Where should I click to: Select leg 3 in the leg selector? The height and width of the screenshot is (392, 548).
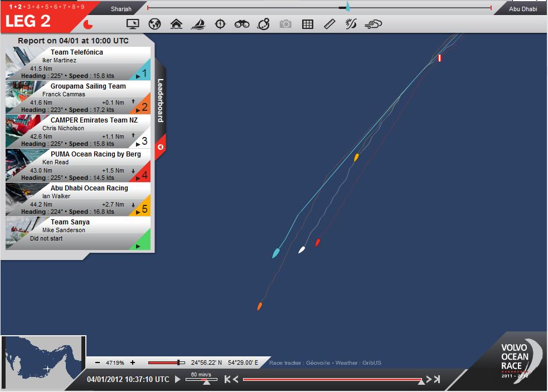tap(28, 7)
